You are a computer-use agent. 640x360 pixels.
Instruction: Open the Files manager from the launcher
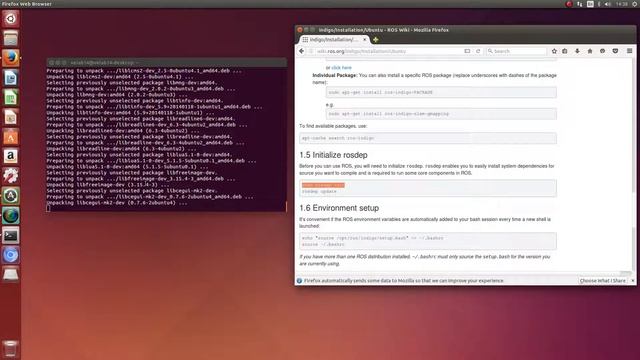click(11, 38)
